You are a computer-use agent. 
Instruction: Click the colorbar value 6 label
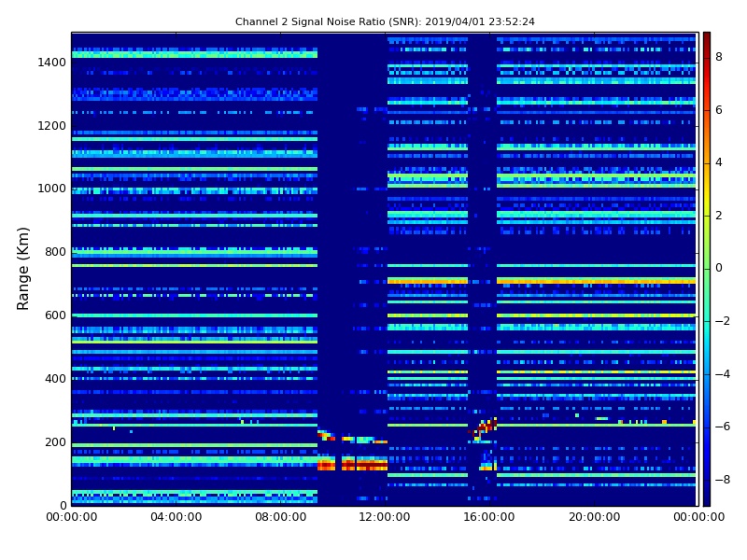point(719,110)
